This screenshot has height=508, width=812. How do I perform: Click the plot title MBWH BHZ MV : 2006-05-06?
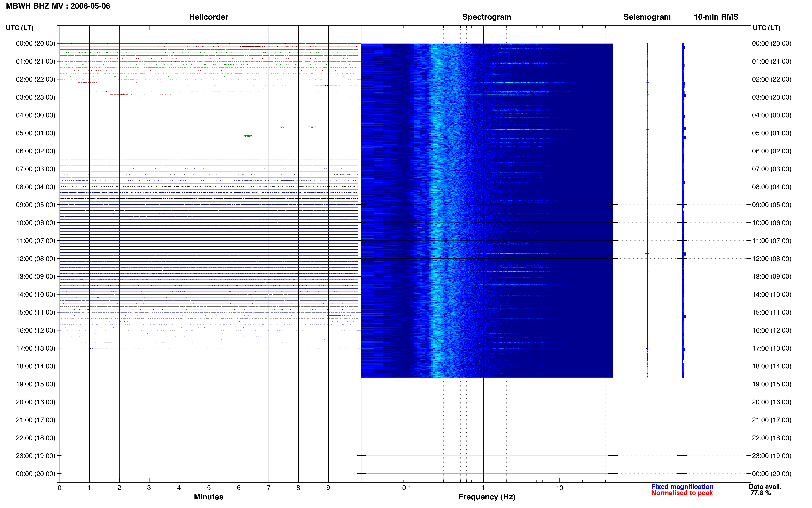click(x=58, y=6)
